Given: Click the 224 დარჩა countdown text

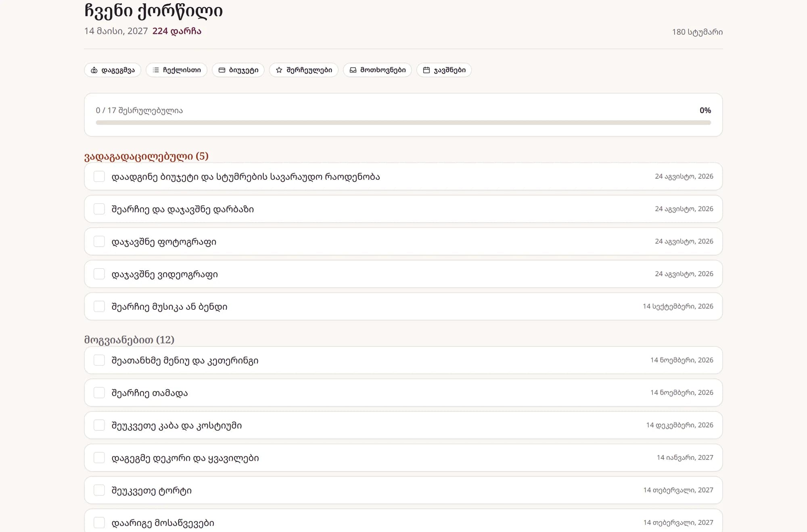Looking at the screenshot, I should [177, 31].
